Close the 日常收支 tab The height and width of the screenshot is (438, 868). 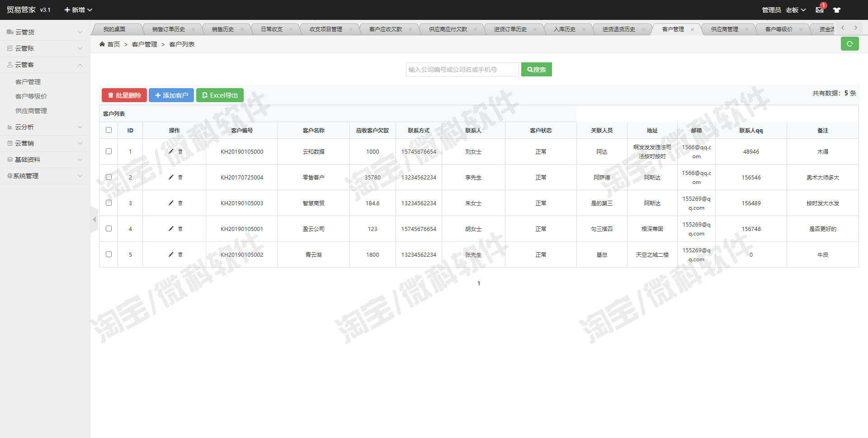click(291, 29)
